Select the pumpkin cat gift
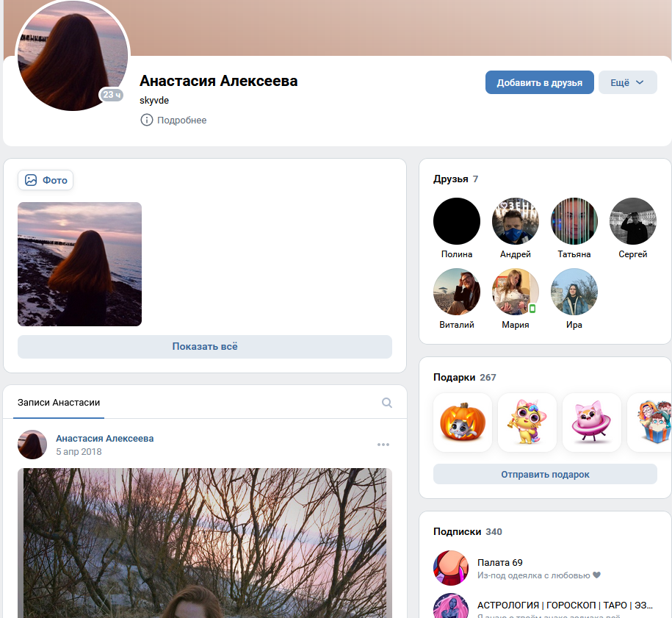This screenshot has width=672, height=618. pyautogui.click(x=463, y=423)
